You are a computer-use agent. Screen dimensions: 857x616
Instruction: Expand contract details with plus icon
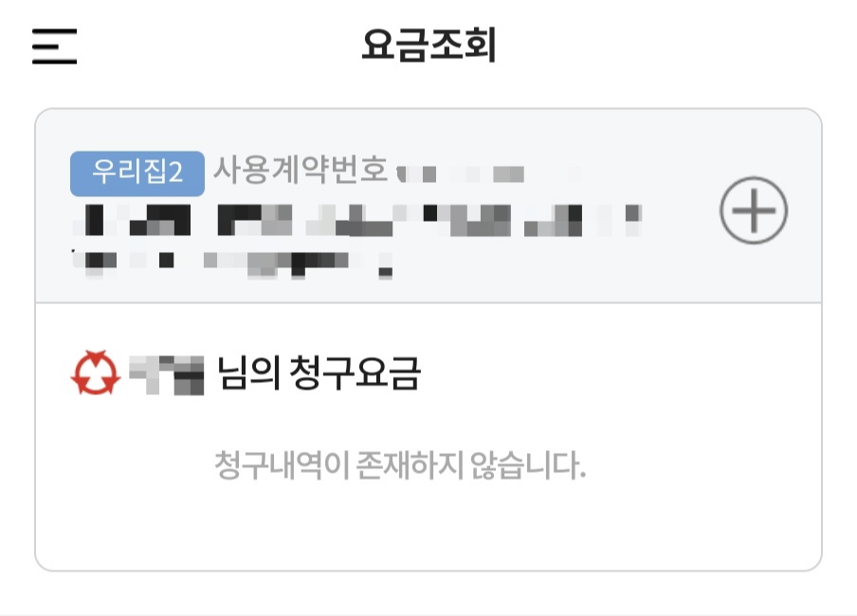[x=753, y=210]
